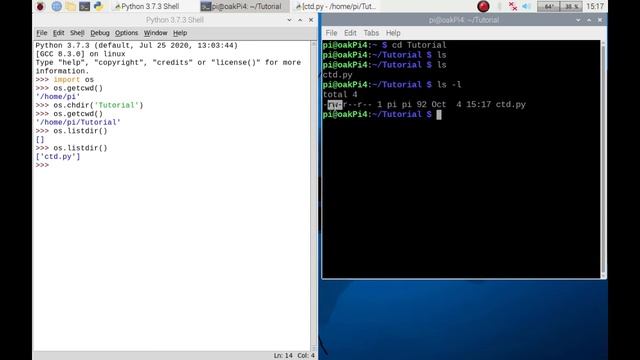Open the Edit menu in the terminal

(x=350, y=33)
